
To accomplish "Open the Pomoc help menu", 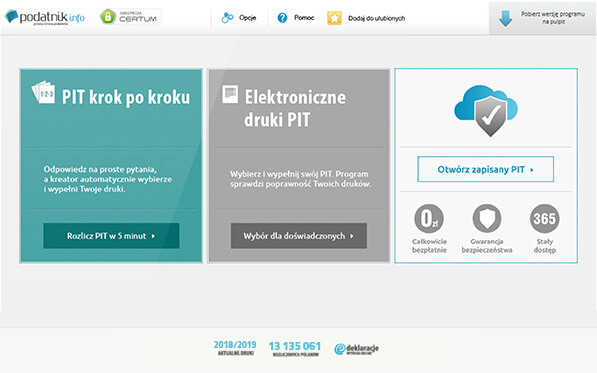I will [304, 18].
